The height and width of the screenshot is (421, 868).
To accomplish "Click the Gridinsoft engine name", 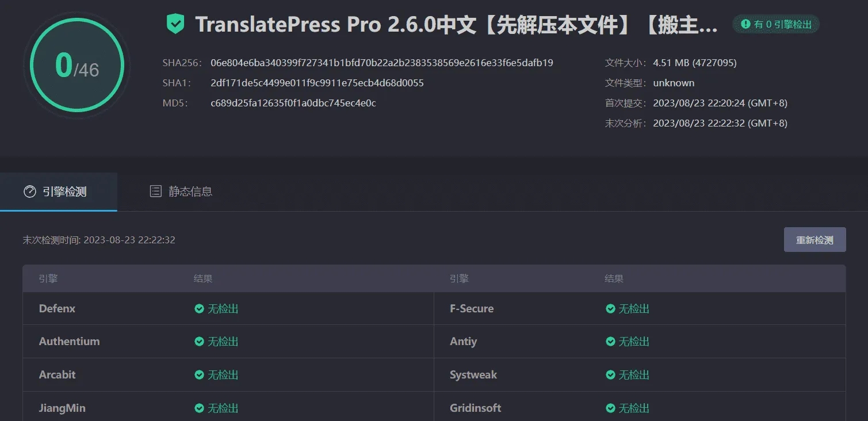I will tap(475, 408).
